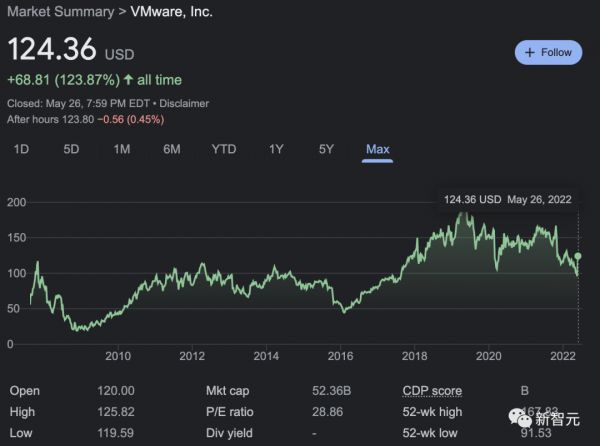The image size is (600, 446).
Task: Click the Follow button
Action: coord(547,52)
